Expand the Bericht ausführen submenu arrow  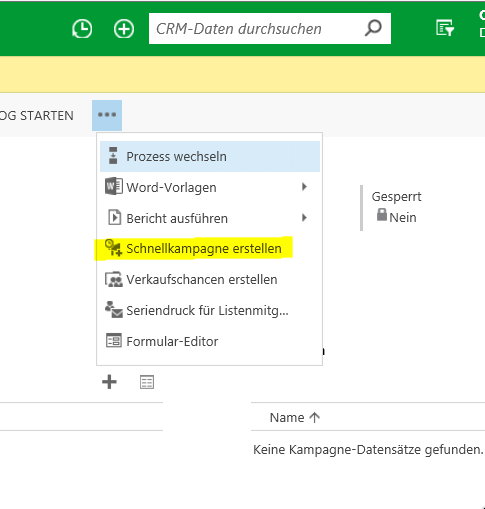[x=304, y=218]
